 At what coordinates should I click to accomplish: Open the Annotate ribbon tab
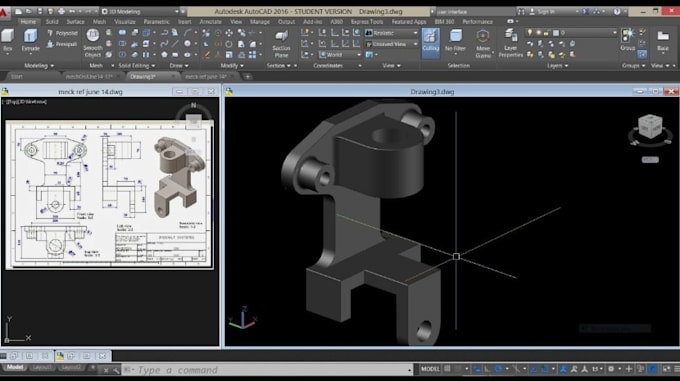click(x=210, y=22)
